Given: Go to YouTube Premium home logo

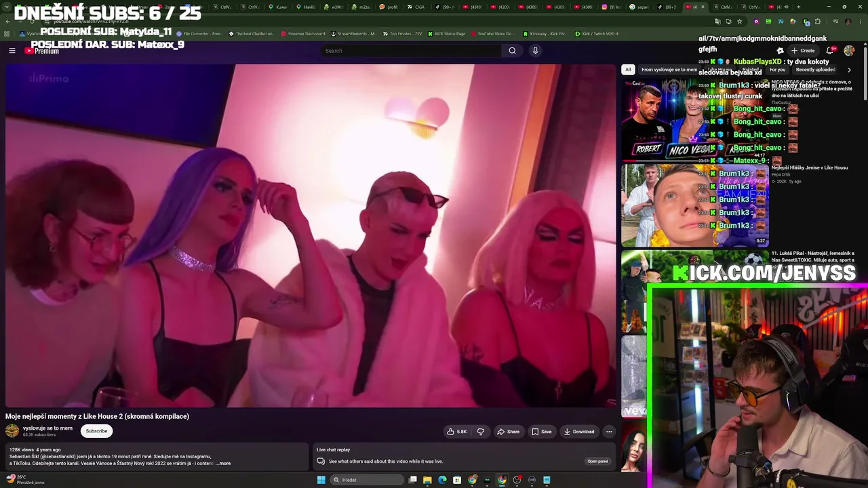Looking at the screenshot, I should point(41,51).
